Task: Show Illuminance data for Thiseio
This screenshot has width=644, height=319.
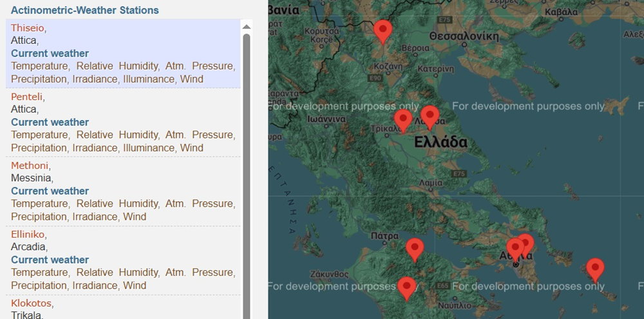Action: click(x=147, y=79)
